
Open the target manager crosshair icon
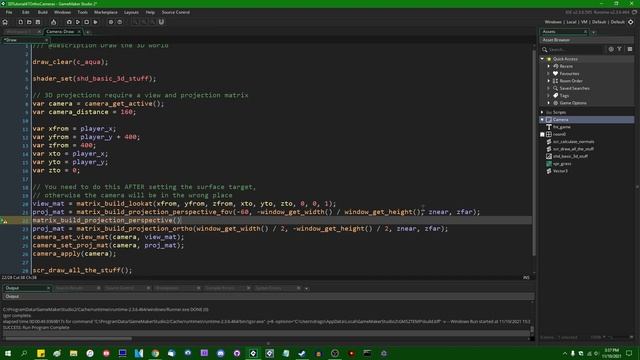(631, 22)
